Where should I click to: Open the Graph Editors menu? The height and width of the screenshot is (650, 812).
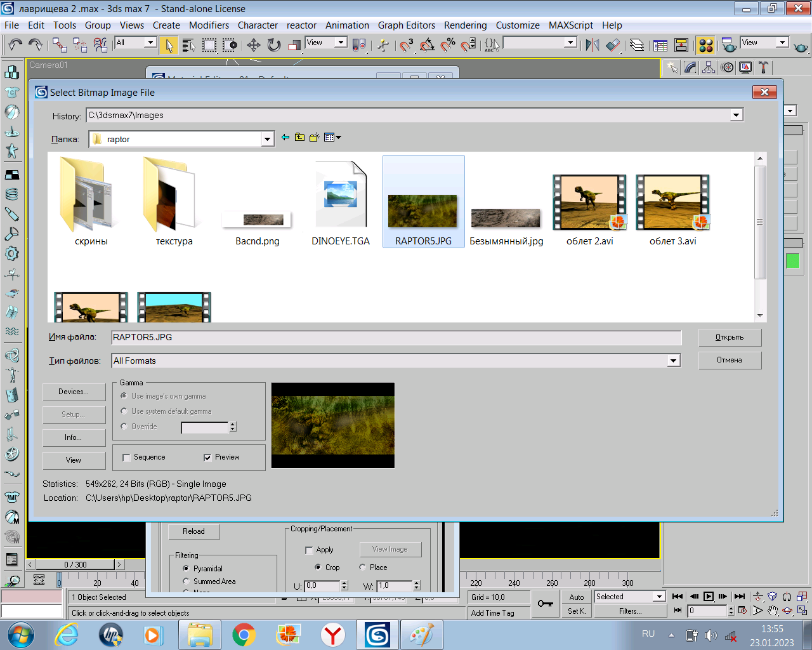point(407,25)
